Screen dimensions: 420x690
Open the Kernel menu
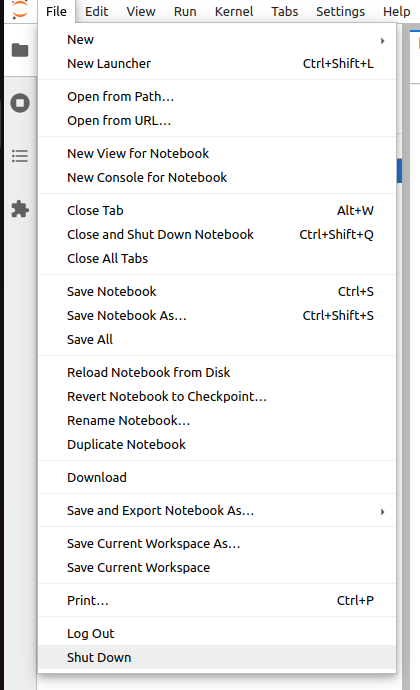pyautogui.click(x=234, y=11)
